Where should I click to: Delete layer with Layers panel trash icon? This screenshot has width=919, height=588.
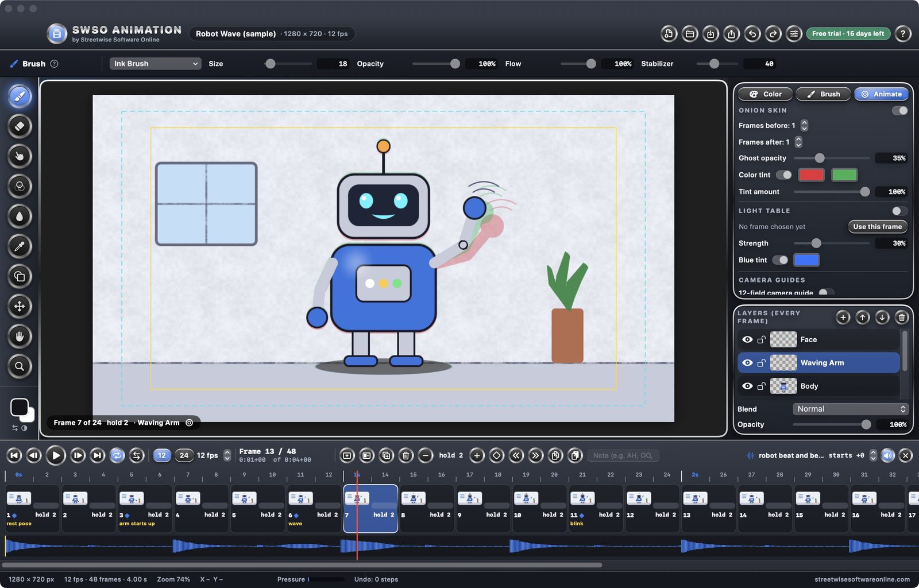click(902, 317)
